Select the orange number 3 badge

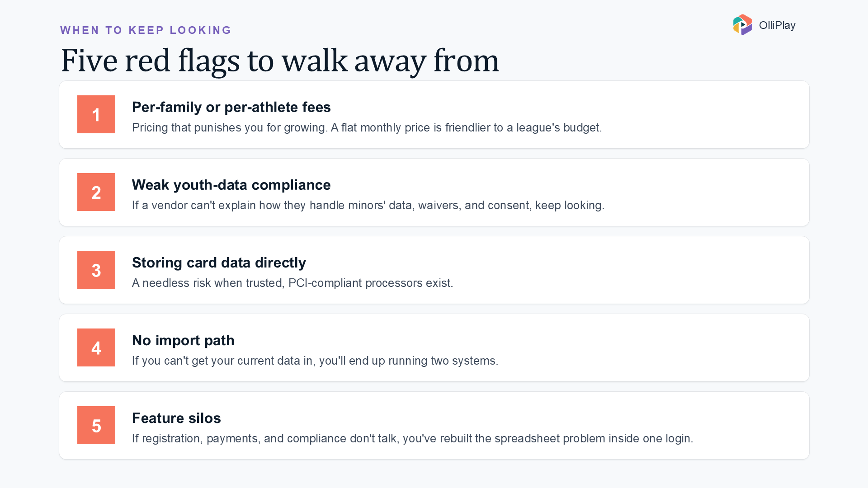pos(96,270)
